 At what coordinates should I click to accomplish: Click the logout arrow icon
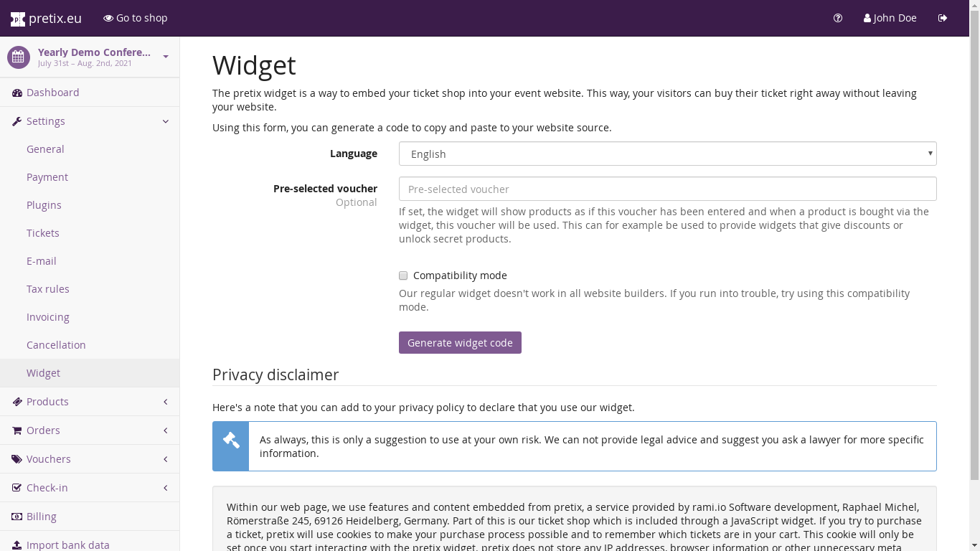(943, 18)
